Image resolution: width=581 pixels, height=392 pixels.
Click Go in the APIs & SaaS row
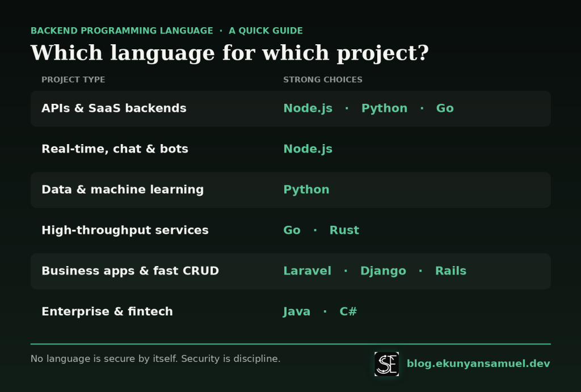445,108
